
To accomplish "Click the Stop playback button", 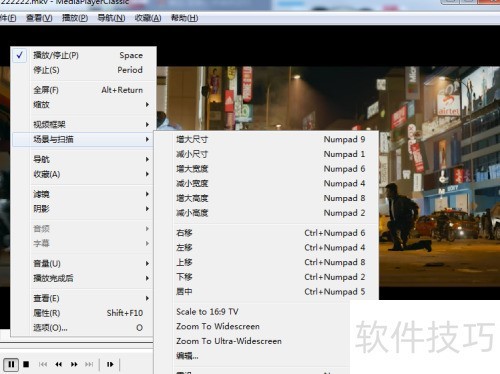I will (x=26, y=364).
